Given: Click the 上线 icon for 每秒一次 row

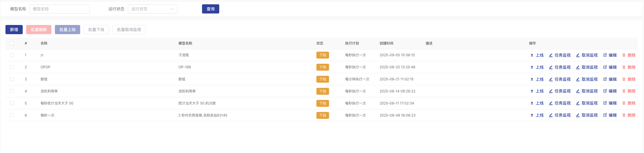Looking at the screenshot, I should (532, 115).
